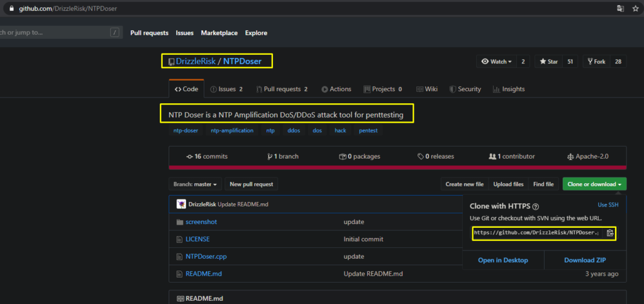Click the New pull request button

pyautogui.click(x=252, y=184)
